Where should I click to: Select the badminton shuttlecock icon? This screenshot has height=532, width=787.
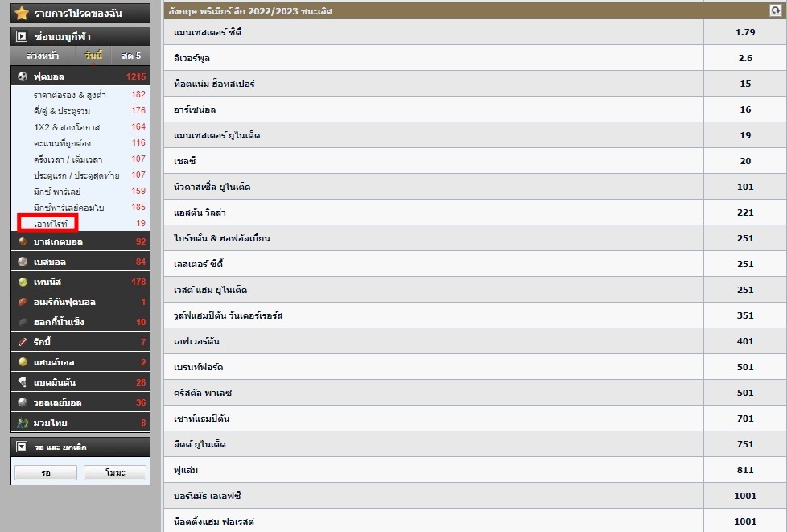[x=23, y=382]
